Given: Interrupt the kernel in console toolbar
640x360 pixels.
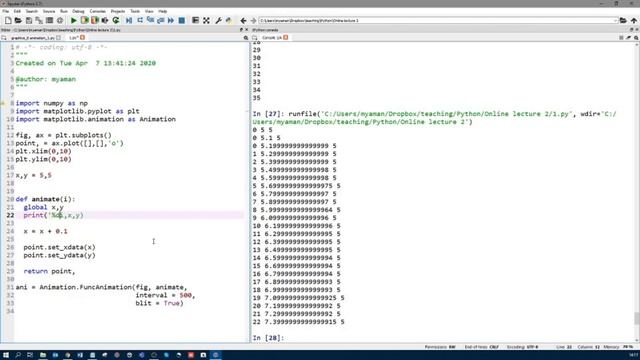Looking at the screenshot, I should tap(621, 38).
